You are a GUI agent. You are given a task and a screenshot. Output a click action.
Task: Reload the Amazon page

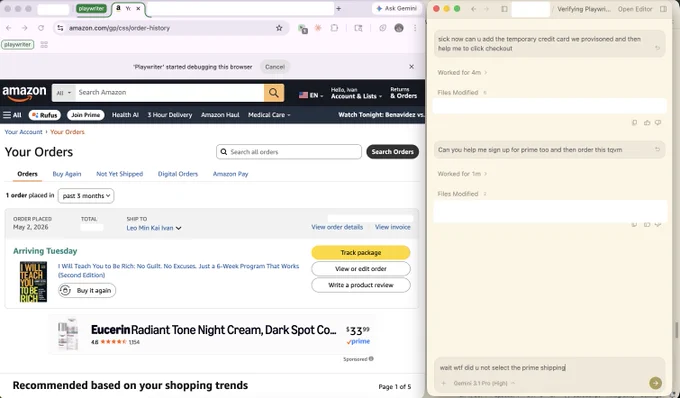(x=41, y=28)
